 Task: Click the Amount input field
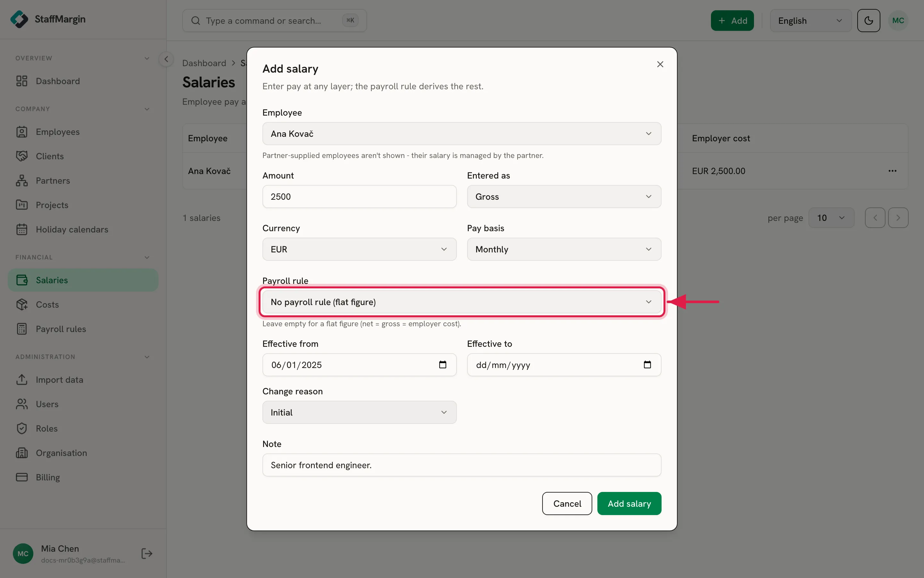point(359,197)
